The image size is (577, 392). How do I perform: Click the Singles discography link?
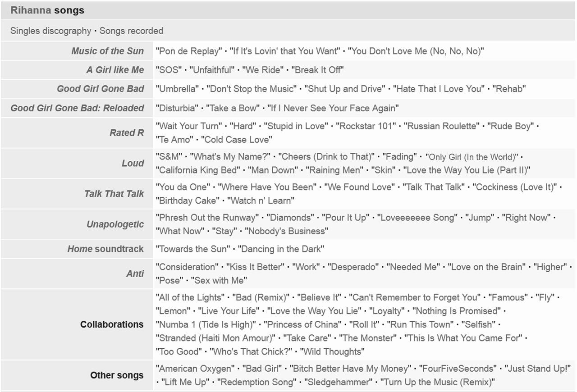pyautogui.click(x=50, y=31)
